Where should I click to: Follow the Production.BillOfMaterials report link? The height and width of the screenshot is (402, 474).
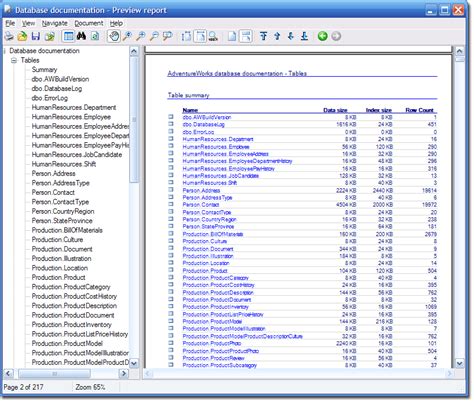pos(213,234)
